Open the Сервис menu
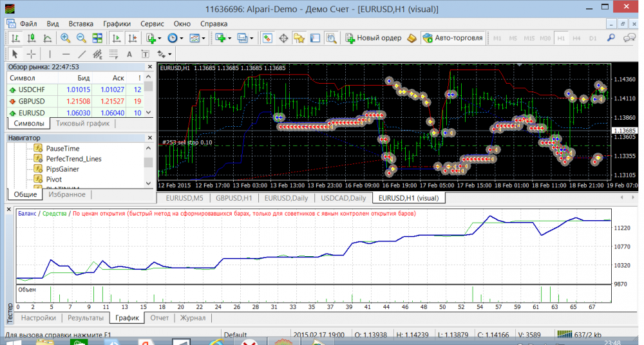Screen dimensions: 644x345 point(152,24)
